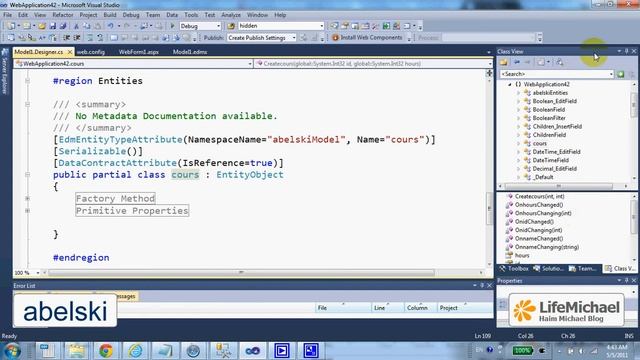Click the Save icon in the toolbar
640x360 pixels.
[53, 26]
